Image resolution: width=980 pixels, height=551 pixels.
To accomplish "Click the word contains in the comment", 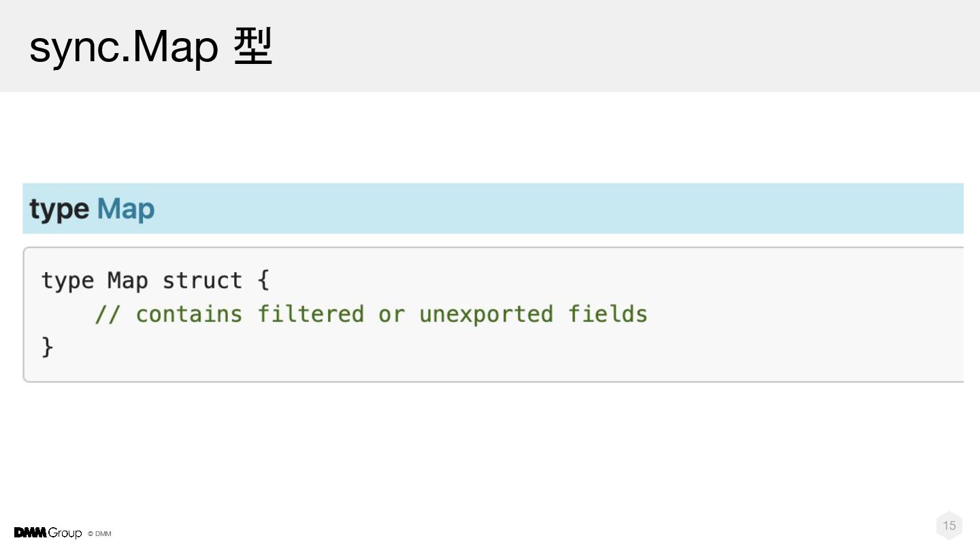I will [x=189, y=314].
